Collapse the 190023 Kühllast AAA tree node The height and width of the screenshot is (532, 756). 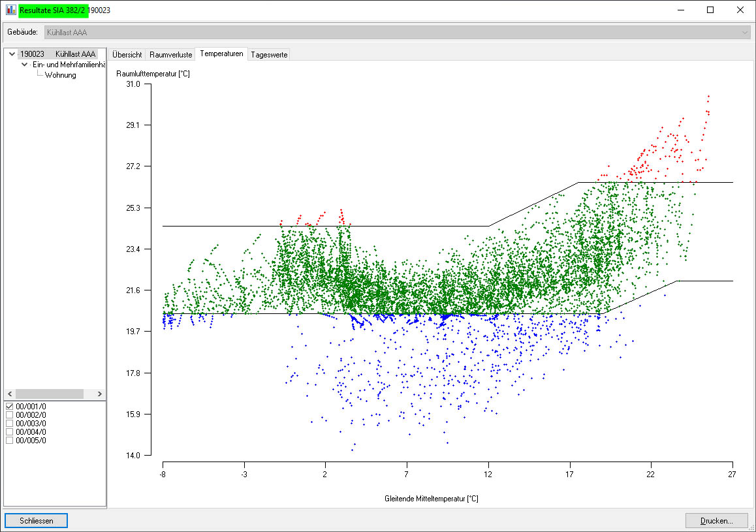(x=12, y=54)
